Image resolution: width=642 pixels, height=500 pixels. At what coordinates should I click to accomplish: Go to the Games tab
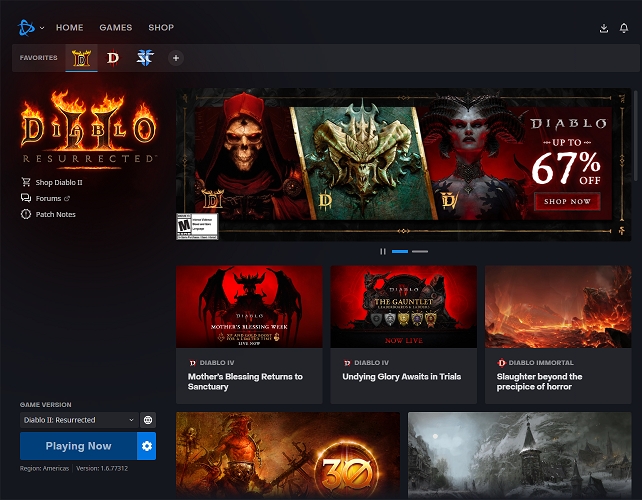[x=115, y=28]
